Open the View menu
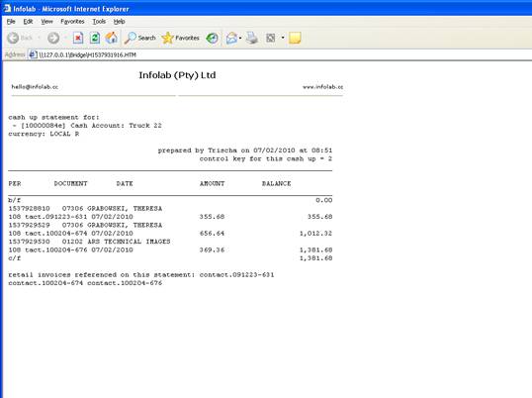The height and width of the screenshot is (398, 532). [x=46, y=22]
